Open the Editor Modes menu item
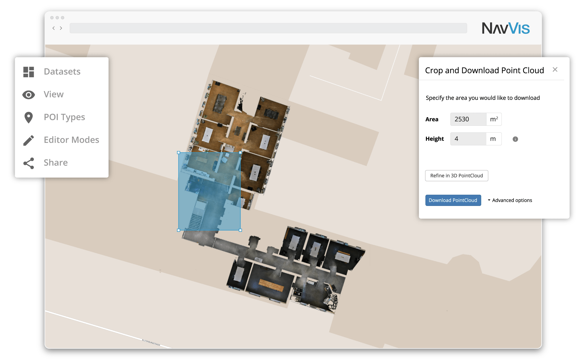Screen dimensions: 588x364 click(71, 140)
